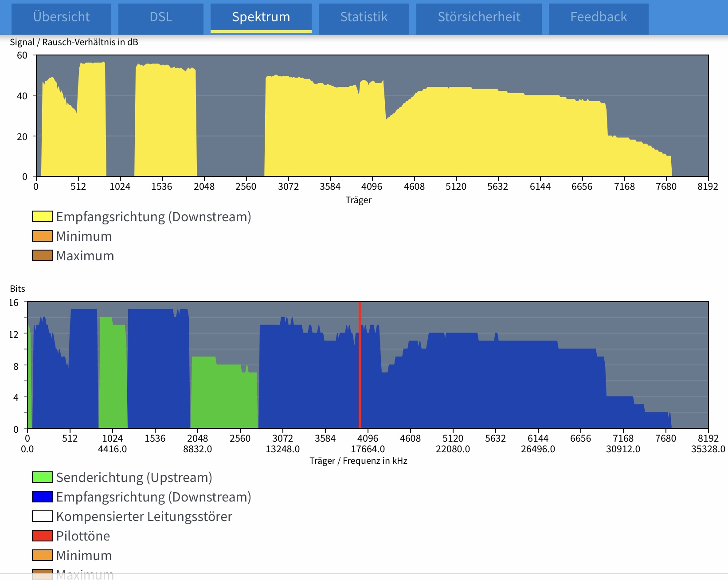The image size is (728, 580).
Task: Click '8832.0' frequency axis value
Action: click(198, 449)
